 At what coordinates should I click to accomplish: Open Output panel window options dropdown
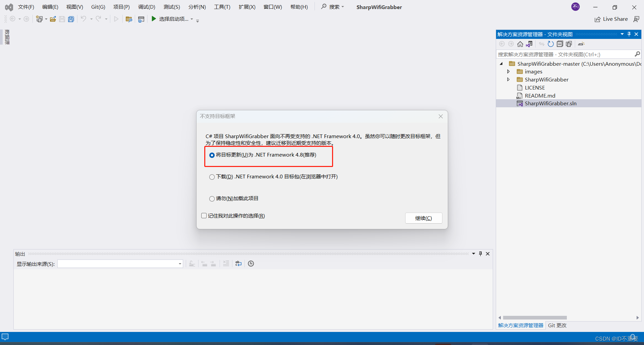coord(474,254)
